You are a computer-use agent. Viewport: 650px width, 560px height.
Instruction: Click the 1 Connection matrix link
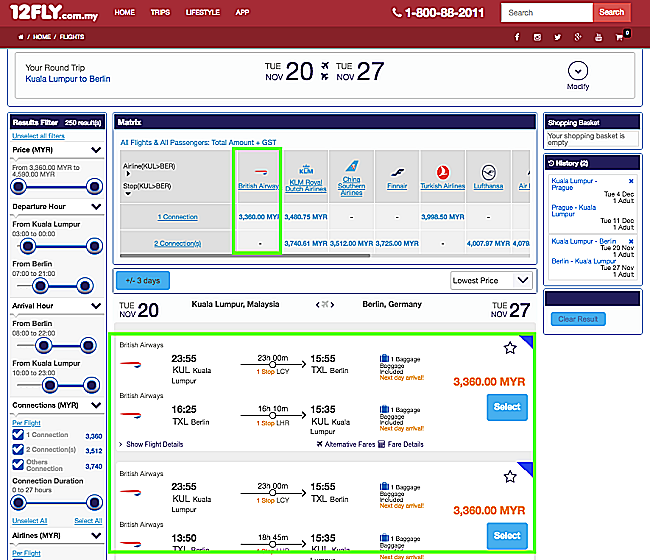coord(178,217)
